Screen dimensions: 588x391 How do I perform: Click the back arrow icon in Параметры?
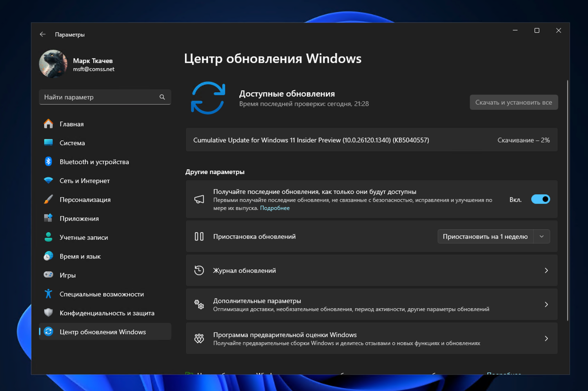43,35
